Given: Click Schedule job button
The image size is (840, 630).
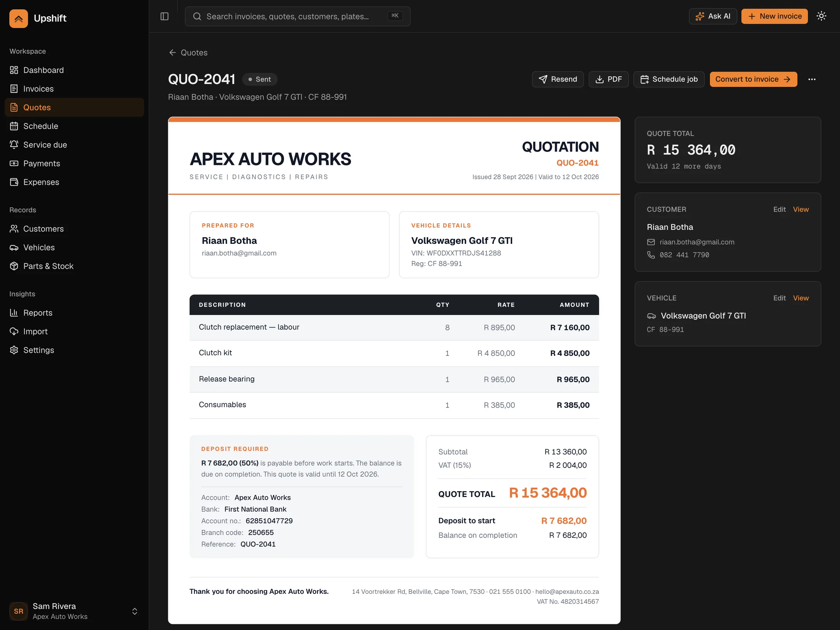Looking at the screenshot, I should pyautogui.click(x=669, y=79).
